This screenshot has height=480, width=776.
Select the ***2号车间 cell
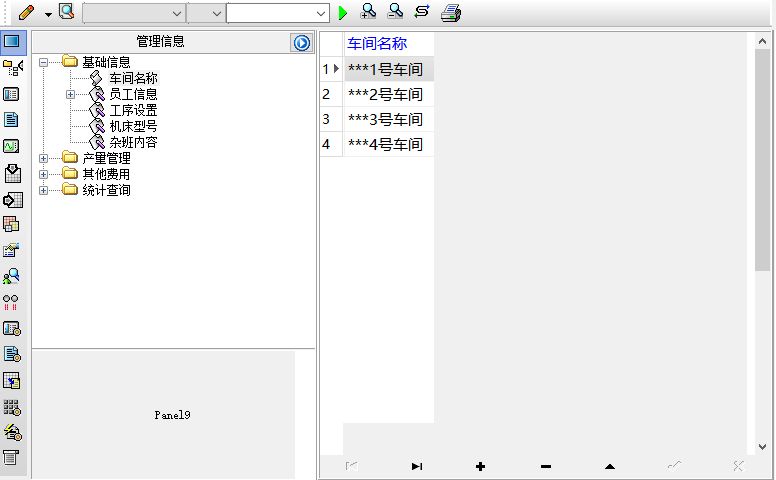(x=388, y=94)
